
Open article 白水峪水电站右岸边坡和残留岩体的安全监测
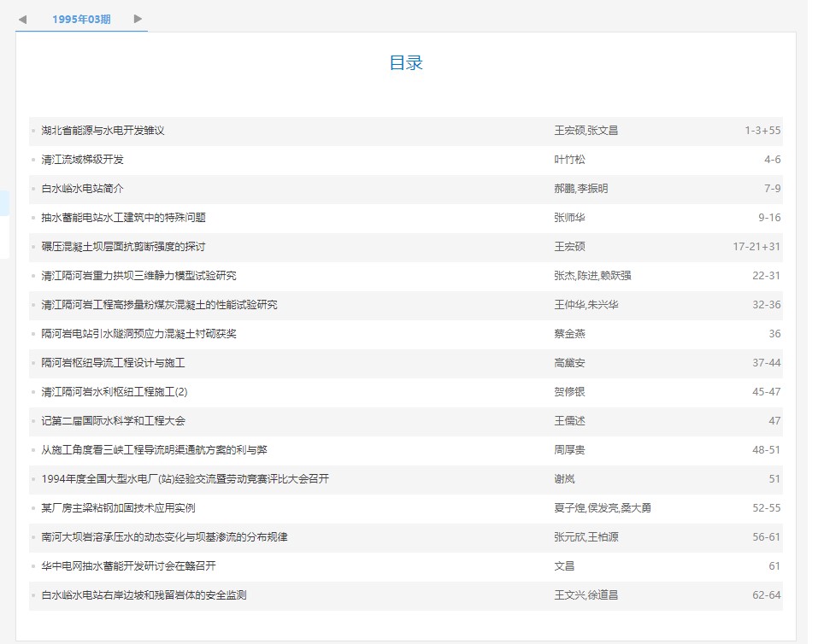144,595
